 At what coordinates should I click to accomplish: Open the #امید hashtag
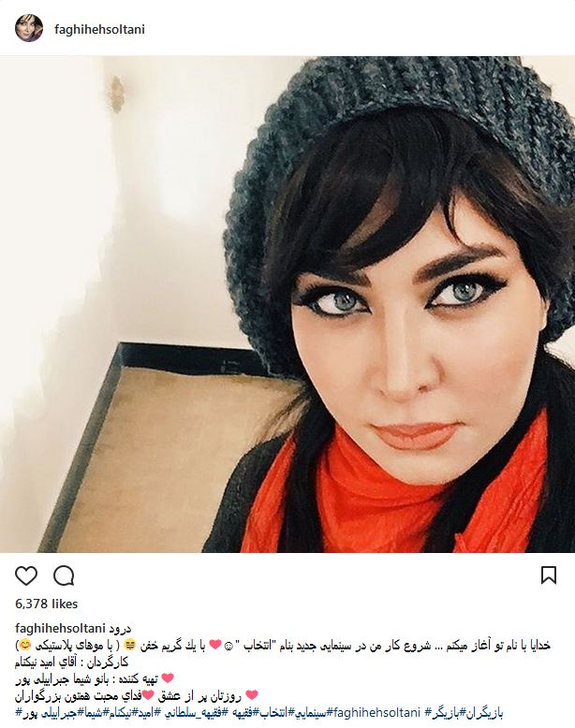click(145, 712)
